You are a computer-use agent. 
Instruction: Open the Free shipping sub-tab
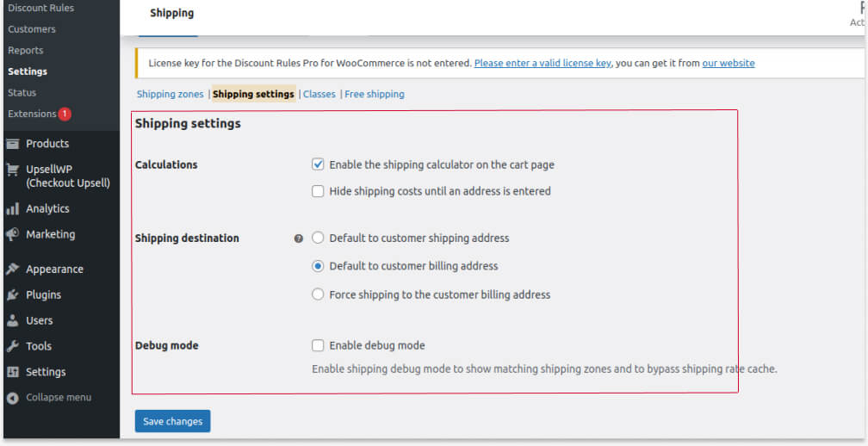coord(375,94)
